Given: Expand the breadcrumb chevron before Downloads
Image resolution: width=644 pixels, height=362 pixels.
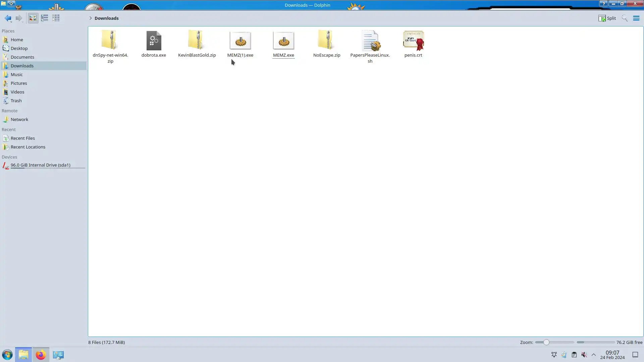Looking at the screenshot, I should 91,18.
